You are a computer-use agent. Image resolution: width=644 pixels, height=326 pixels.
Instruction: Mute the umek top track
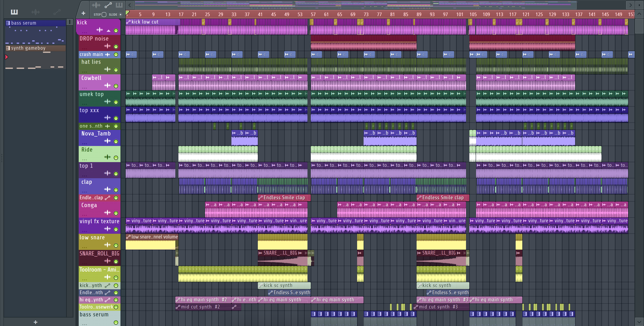(x=116, y=102)
